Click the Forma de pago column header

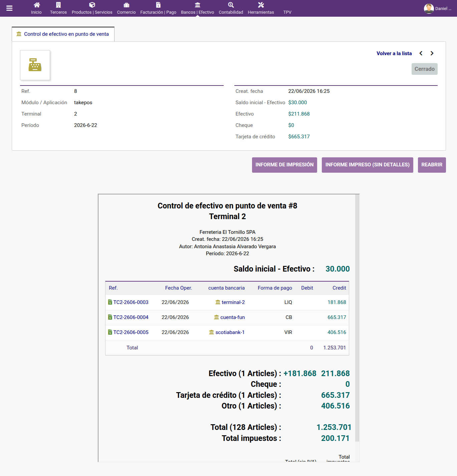click(x=275, y=288)
